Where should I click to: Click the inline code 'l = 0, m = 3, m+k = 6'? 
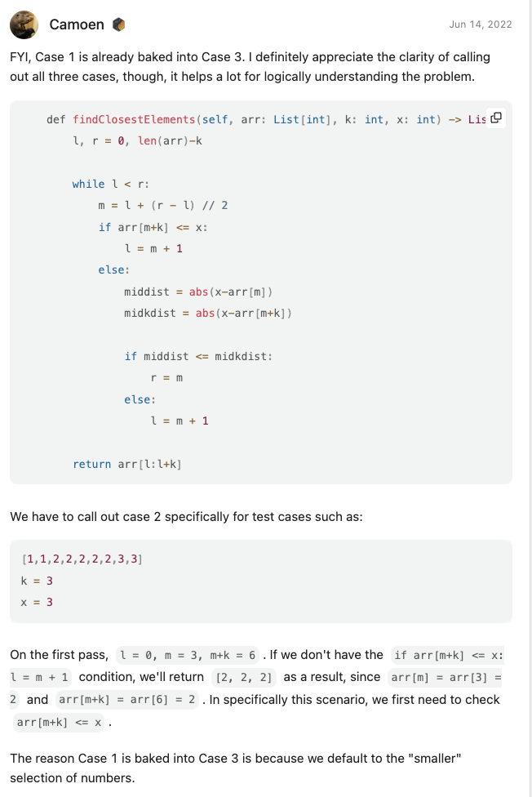[x=188, y=655]
